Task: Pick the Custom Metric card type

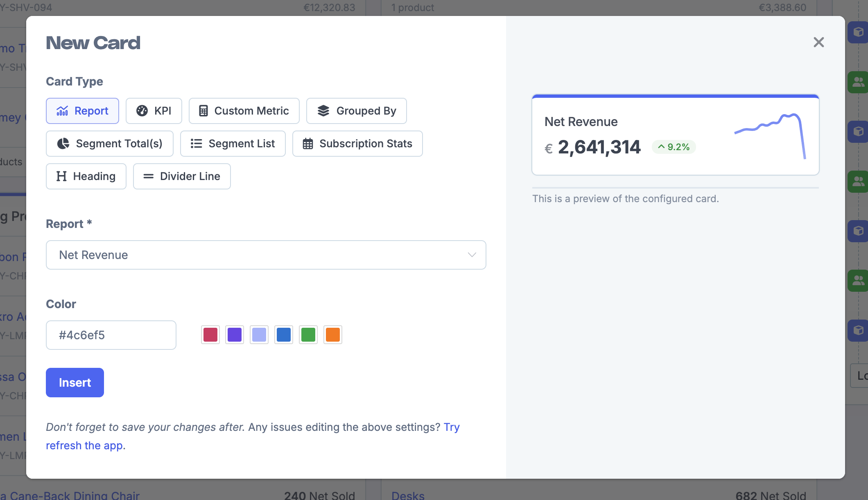Action: [244, 111]
